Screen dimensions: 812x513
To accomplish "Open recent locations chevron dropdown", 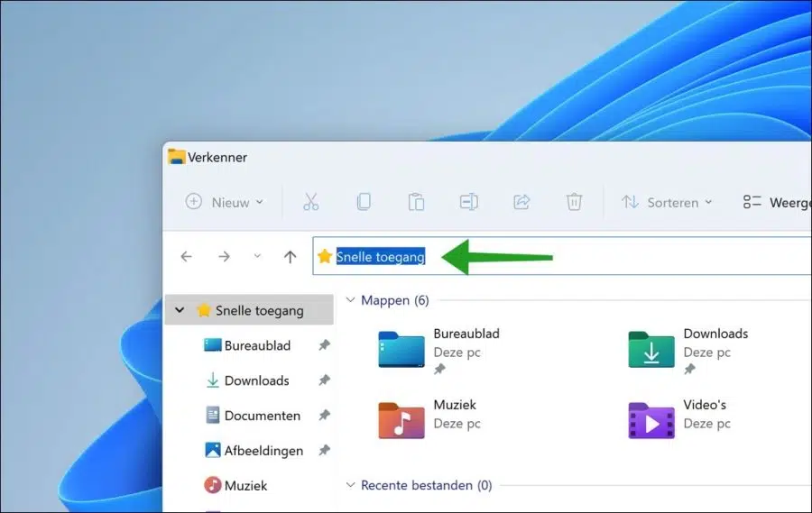I will tap(257, 256).
